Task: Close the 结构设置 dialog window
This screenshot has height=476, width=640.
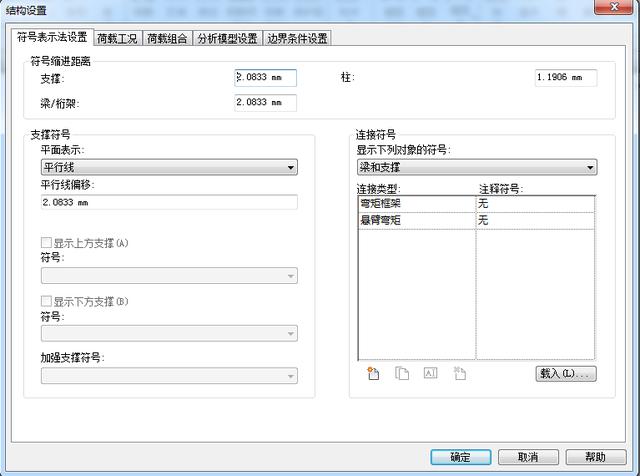Action: 613,7
